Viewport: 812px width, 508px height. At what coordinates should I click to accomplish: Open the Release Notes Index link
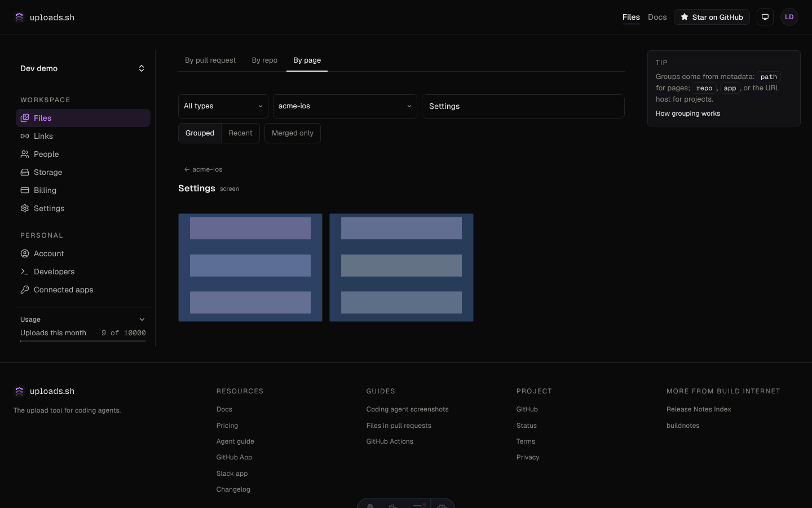pyautogui.click(x=699, y=409)
